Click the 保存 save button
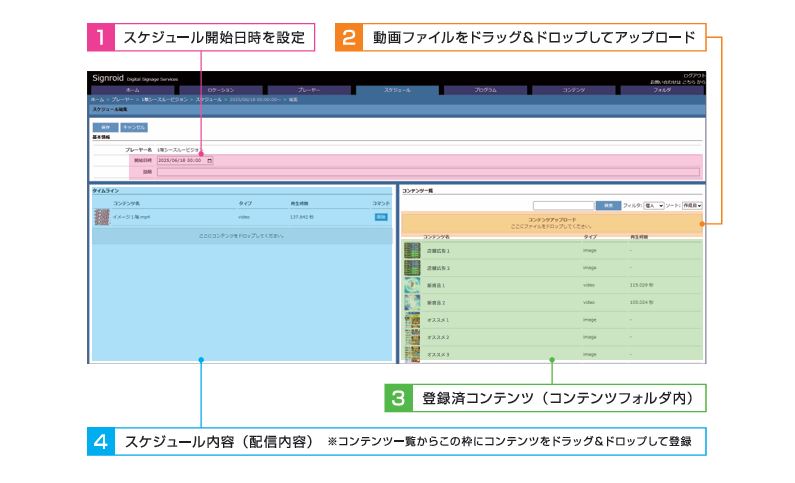This screenshot has width=795, height=483. point(104,127)
